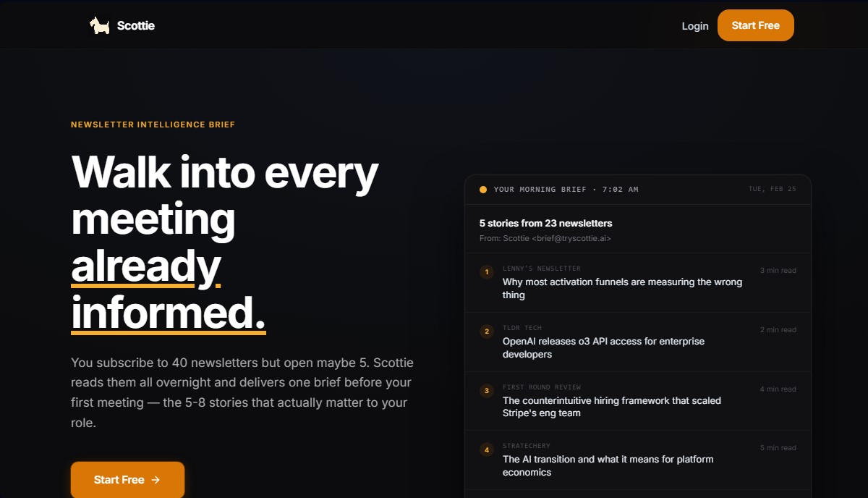Click the orange status dot in brief header
The image size is (868, 498).
pyautogui.click(x=483, y=190)
